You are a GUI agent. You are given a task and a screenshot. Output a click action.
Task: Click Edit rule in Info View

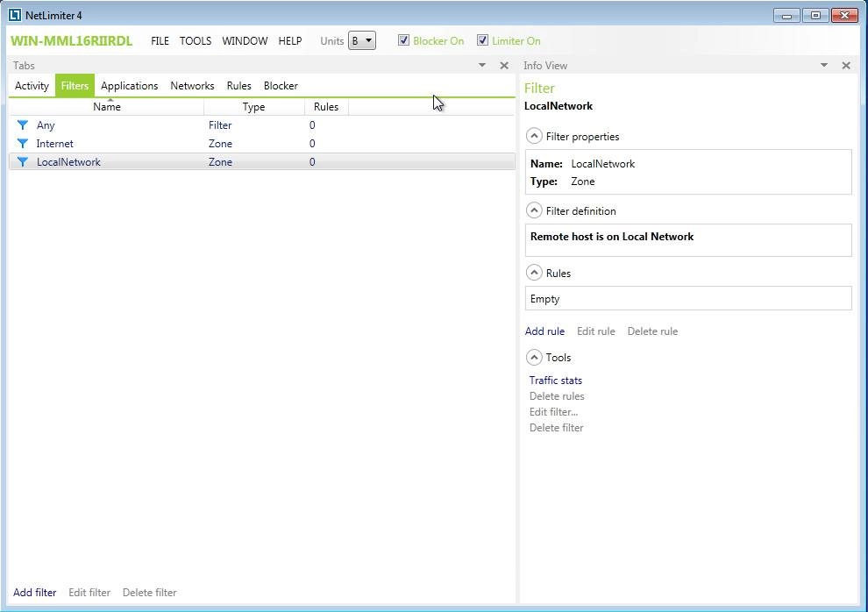(x=595, y=331)
